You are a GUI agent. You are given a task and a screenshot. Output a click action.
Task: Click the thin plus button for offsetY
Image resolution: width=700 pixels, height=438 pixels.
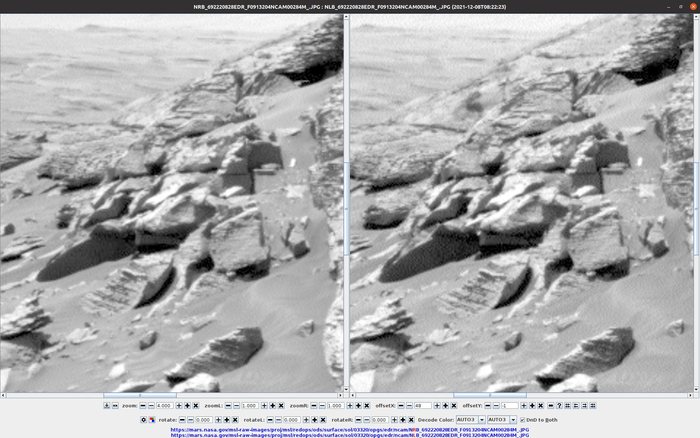point(524,406)
